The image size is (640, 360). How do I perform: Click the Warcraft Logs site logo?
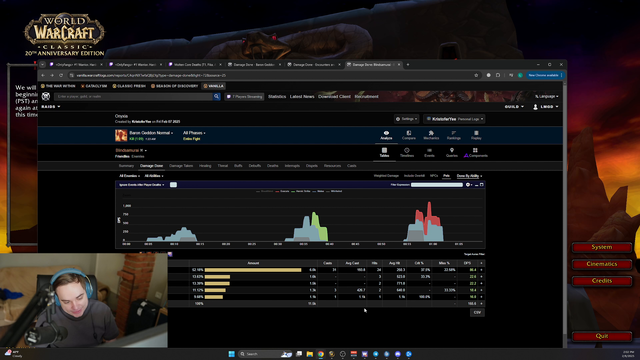point(46,96)
